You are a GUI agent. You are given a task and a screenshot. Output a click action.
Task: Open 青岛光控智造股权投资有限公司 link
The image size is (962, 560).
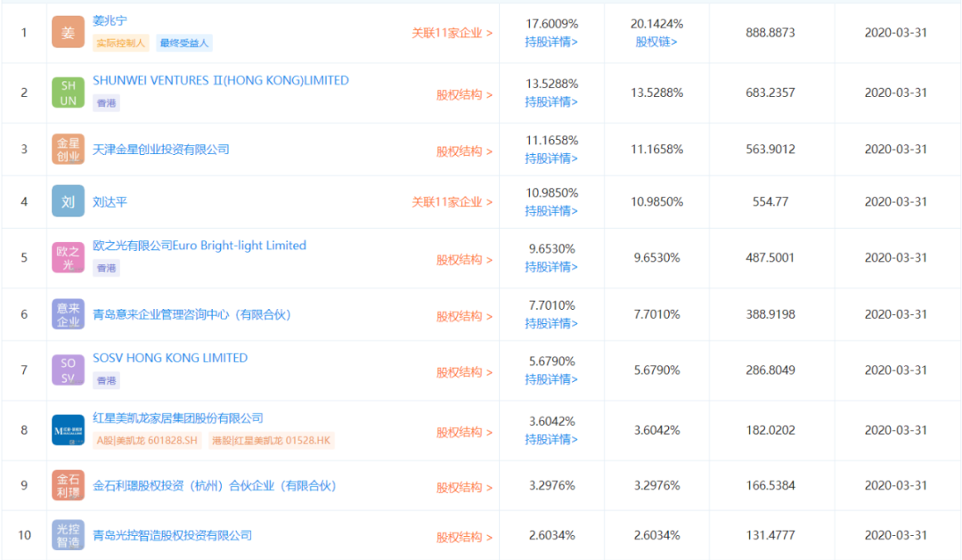pyautogui.click(x=173, y=535)
